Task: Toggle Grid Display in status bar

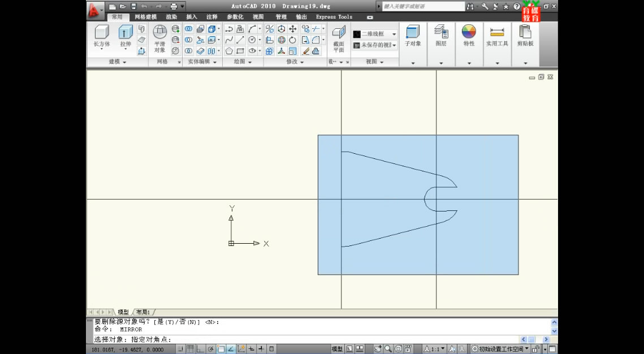Action: click(x=191, y=349)
